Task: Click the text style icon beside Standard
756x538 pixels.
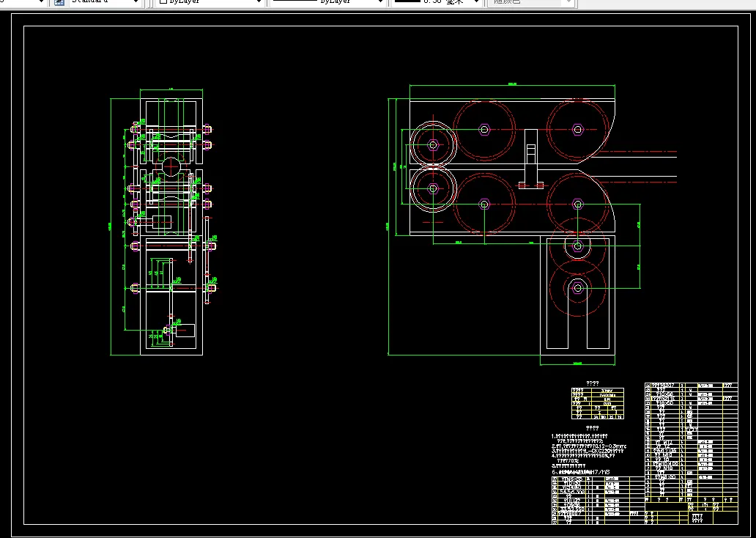Action: coord(59,2)
